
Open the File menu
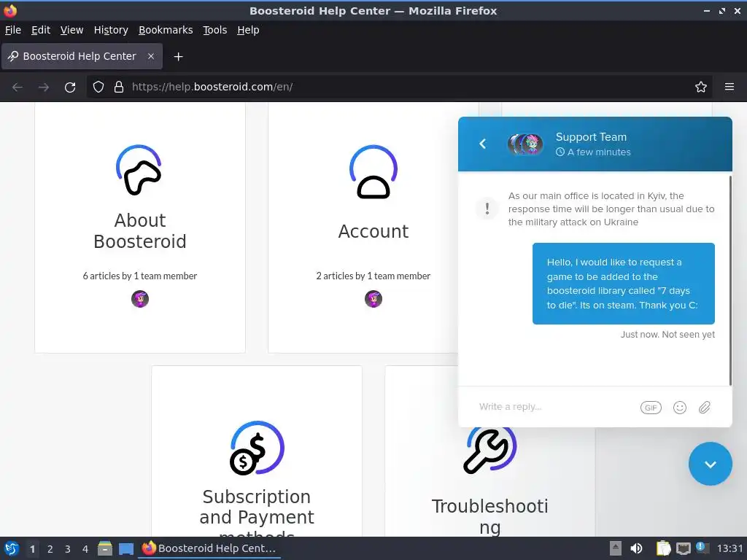[13, 30]
